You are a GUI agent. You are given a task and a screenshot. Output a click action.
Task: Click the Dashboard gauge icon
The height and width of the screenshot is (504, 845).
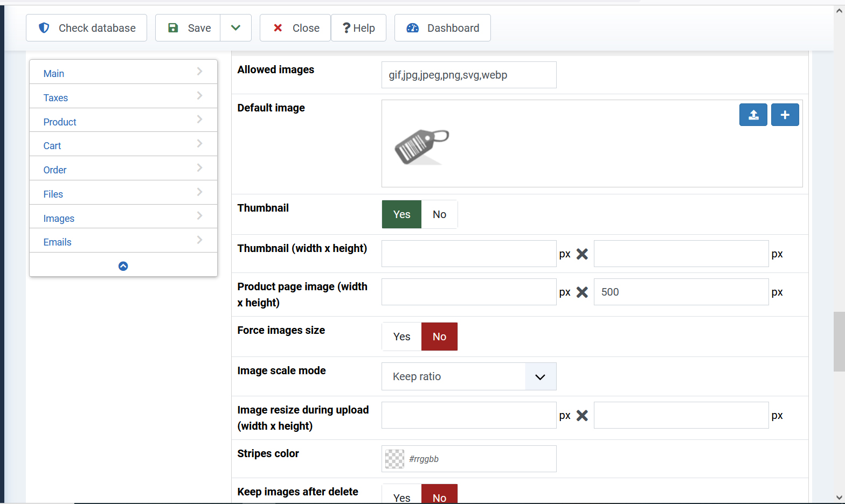pyautogui.click(x=413, y=28)
